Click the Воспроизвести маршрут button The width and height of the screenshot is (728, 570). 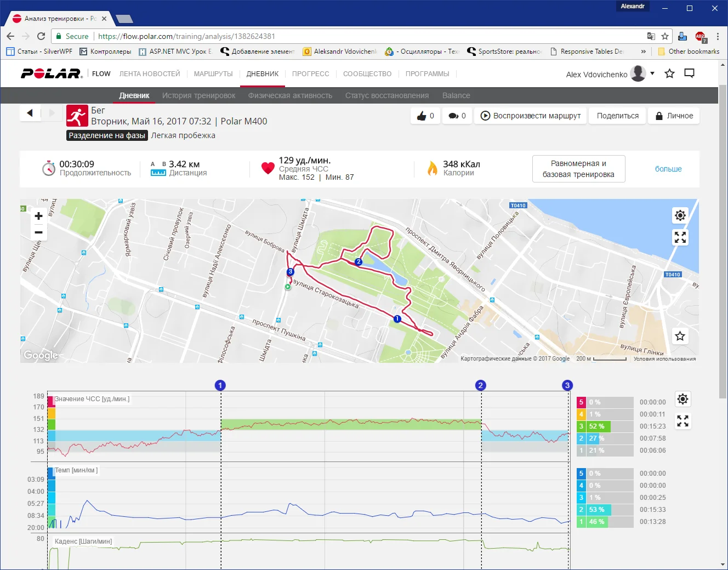click(x=530, y=116)
